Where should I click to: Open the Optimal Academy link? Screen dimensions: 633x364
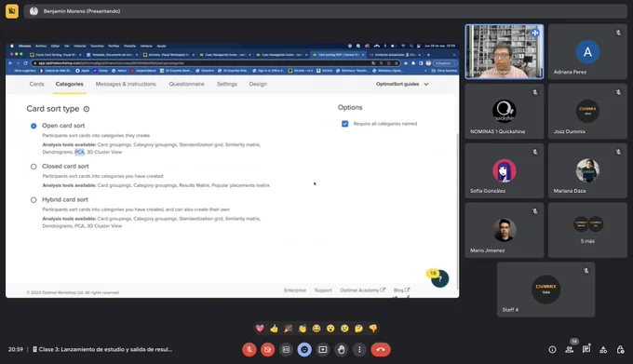pyautogui.click(x=362, y=290)
